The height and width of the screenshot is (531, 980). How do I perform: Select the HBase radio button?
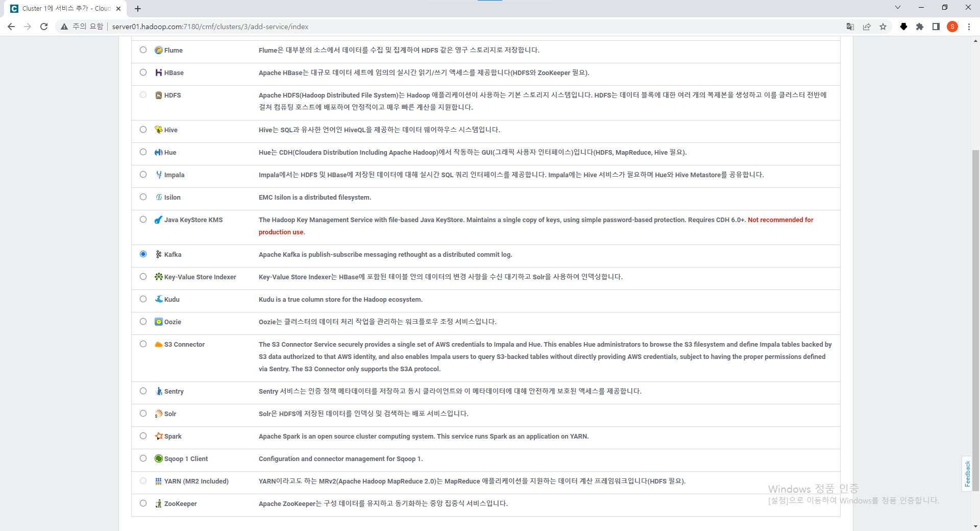click(143, 73)
